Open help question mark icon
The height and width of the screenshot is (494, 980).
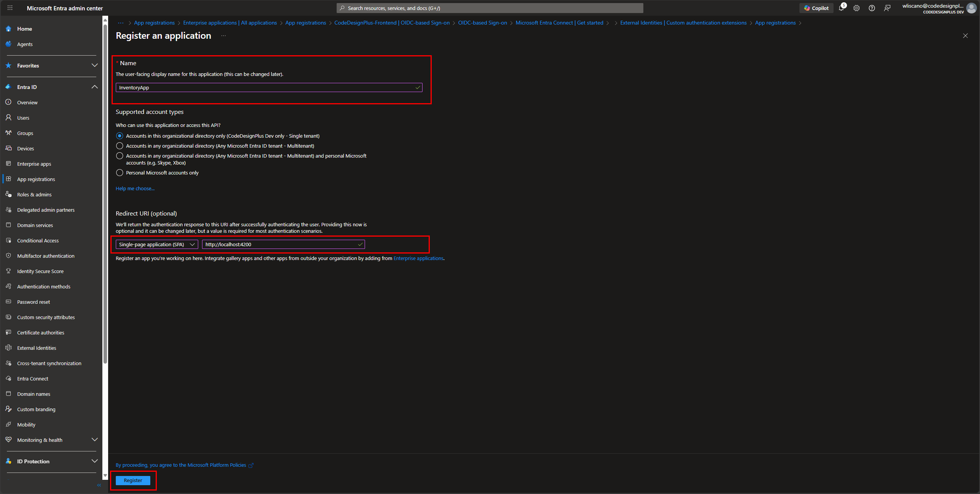point(872,8)
